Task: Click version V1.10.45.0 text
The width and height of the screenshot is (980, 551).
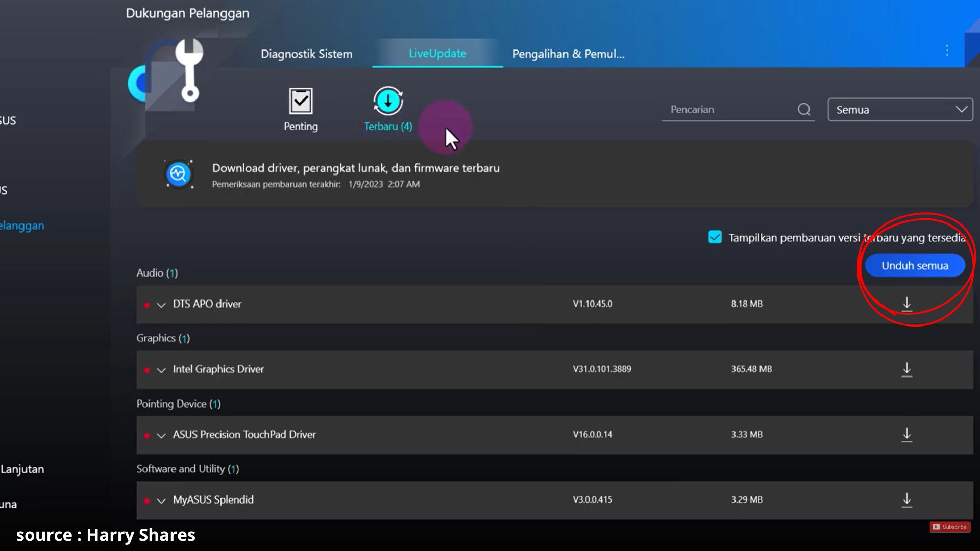Action: [593, 304]
